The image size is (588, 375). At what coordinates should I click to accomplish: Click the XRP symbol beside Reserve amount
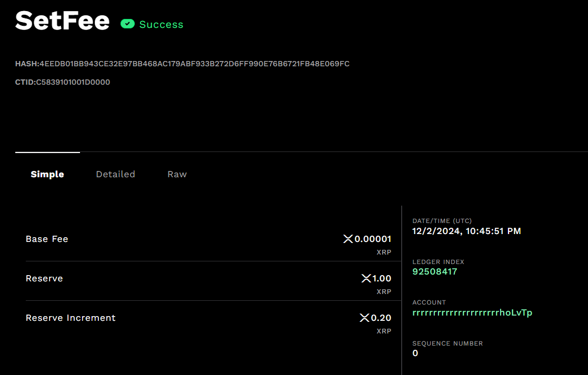(366, 278)
